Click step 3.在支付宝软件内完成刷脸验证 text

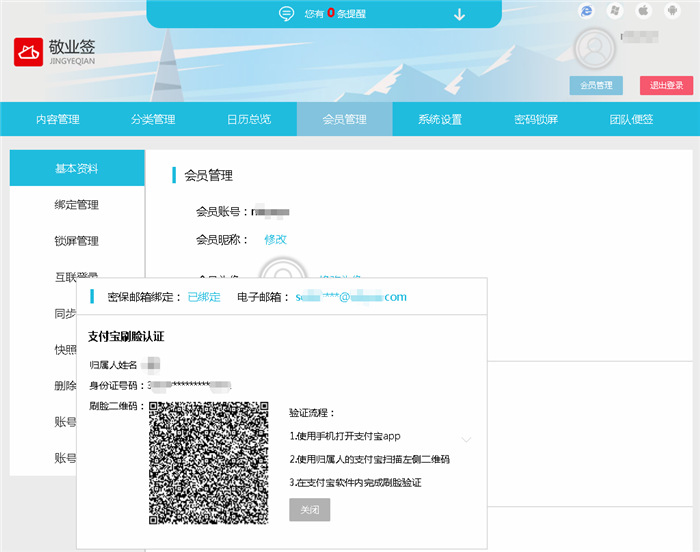355,482
